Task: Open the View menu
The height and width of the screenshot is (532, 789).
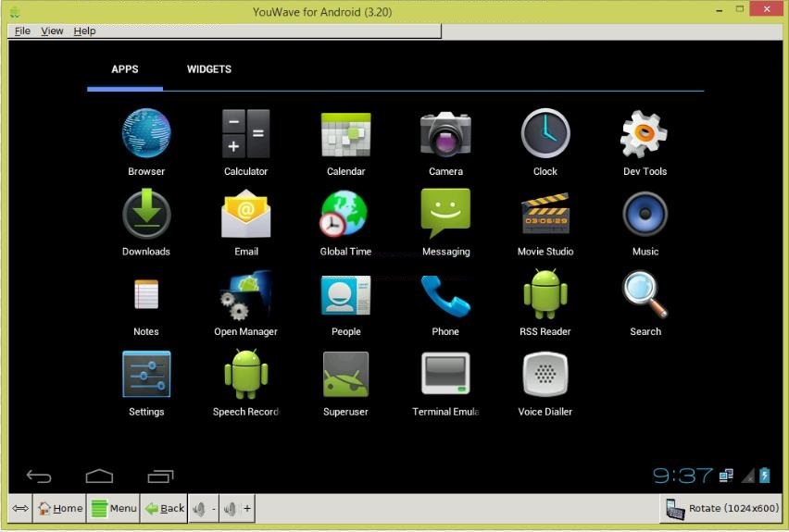Action: [x=52, y=31]
